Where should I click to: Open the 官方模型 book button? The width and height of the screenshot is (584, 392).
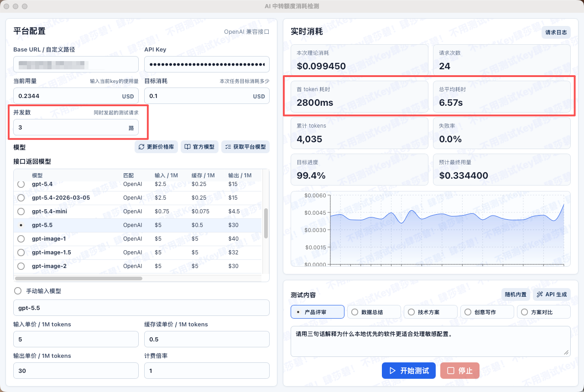[x=199, y=147]
